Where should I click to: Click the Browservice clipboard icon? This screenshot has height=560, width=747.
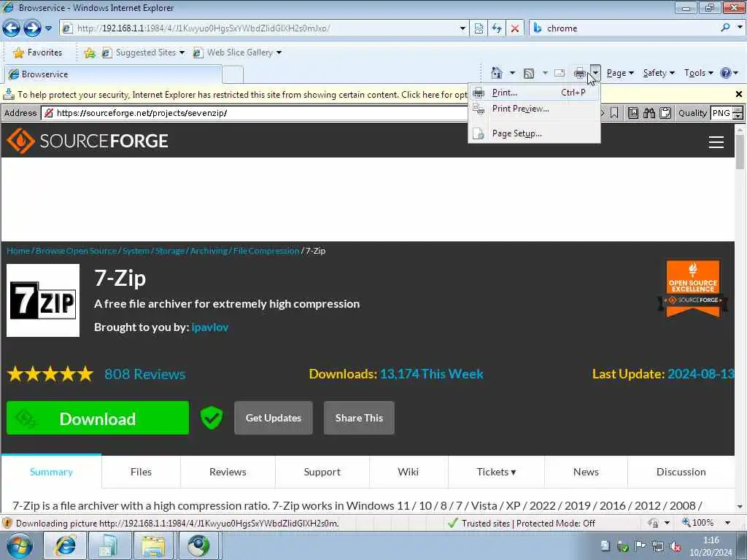tap(665, 113)
